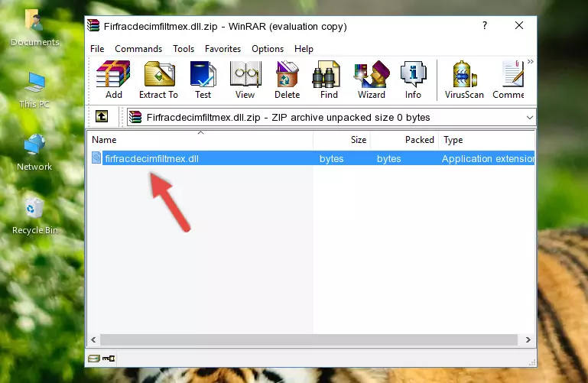Click the WinRAR title bar icon

[x=93, y=26]
